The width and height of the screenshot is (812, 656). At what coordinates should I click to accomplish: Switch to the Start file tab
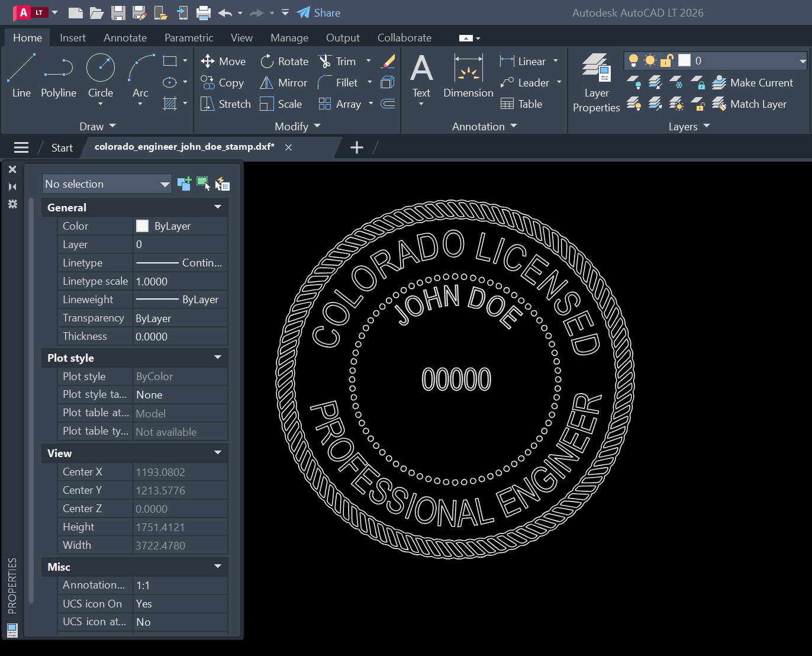click(62, 148)
